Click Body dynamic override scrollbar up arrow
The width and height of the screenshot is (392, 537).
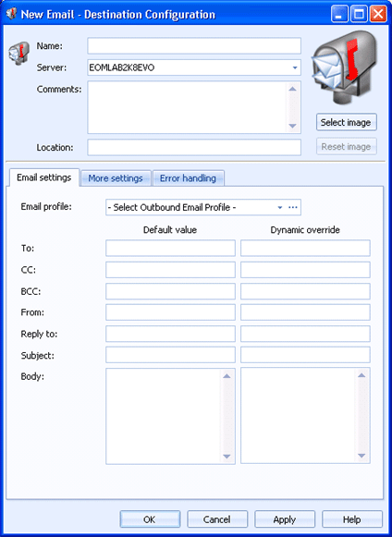[361, 375]
